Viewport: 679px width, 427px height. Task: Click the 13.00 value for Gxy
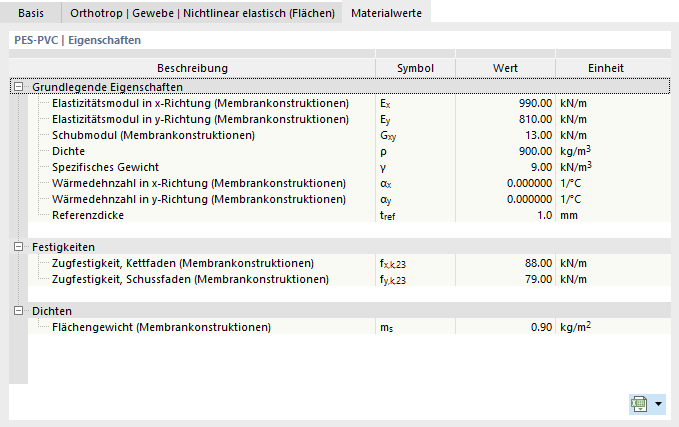point(505,136)
